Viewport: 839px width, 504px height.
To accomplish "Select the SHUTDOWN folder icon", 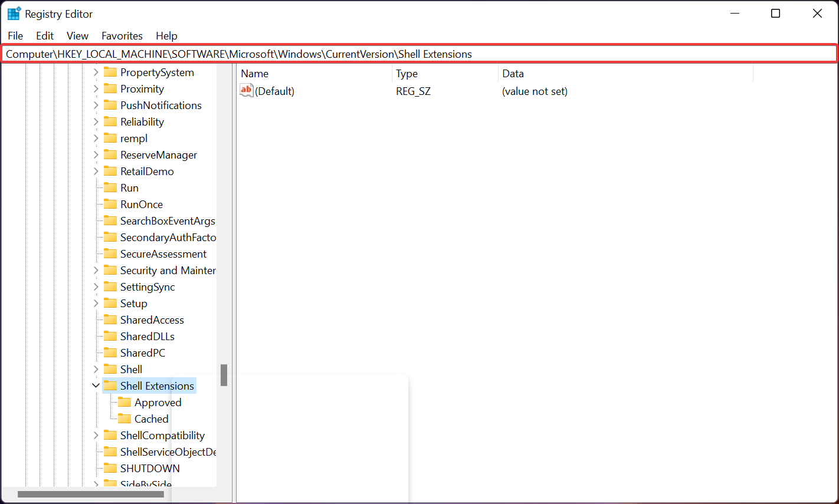I will pyautogui.click(x=110, y=468).
